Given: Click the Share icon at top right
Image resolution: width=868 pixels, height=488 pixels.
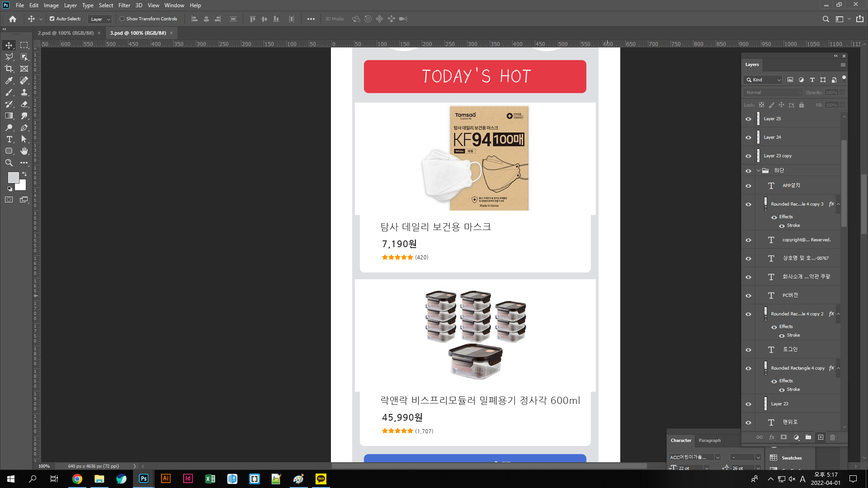Looking at the screenshot, I should pyautogui.click(x=860, y=19).
